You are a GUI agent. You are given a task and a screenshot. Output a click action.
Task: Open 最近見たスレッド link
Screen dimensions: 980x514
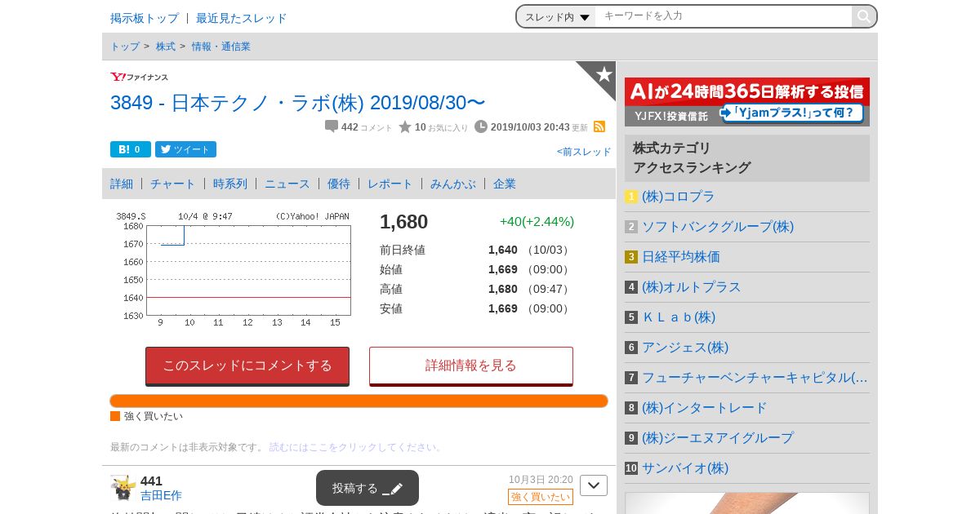242,18
